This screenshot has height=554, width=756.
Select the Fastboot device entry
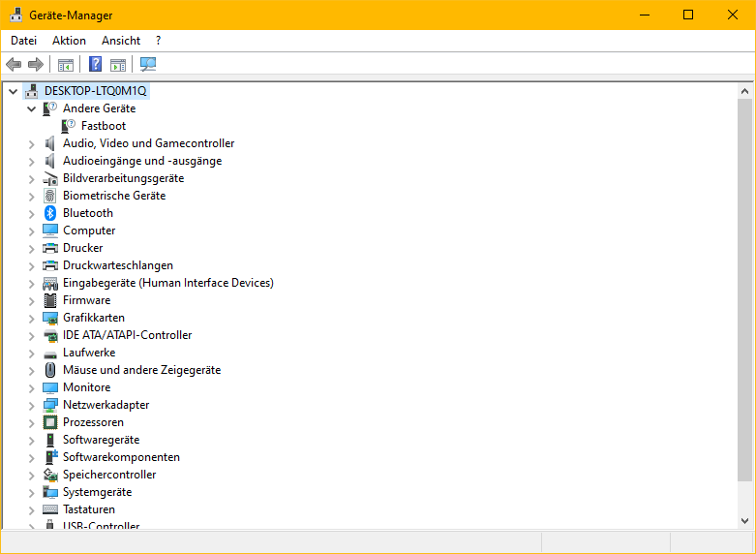pos(104,126)
